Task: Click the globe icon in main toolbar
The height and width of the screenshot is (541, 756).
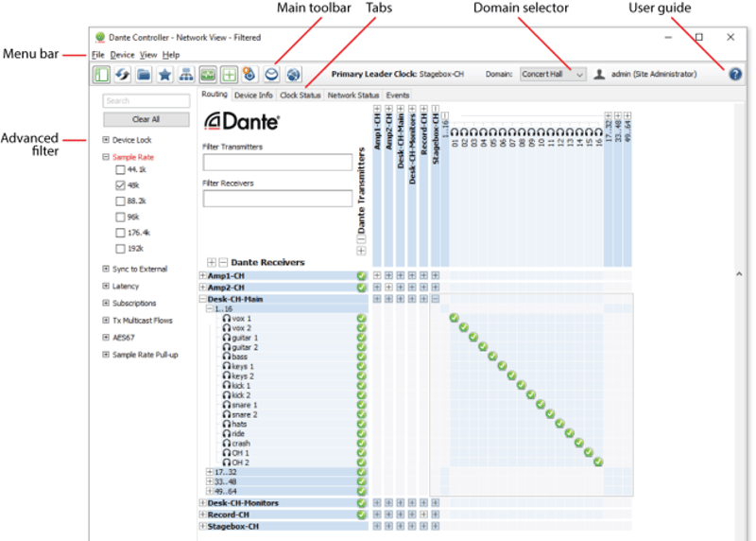Action: point(293,74)
